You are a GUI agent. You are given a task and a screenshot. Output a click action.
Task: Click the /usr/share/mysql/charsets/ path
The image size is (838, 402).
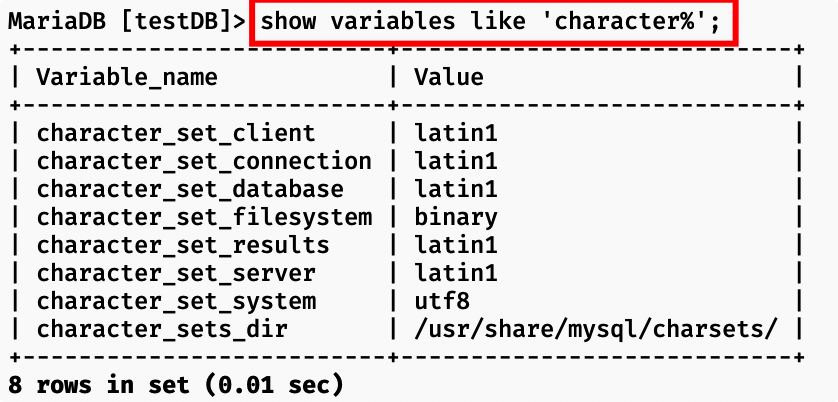pyautogui.click(x=595, y=330)
